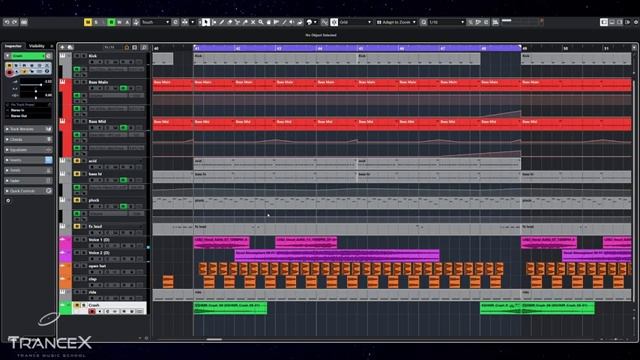Select the Crash track name in Inspector
The width and height of the screenshot is (640, 360).
(x=27, y=56)
